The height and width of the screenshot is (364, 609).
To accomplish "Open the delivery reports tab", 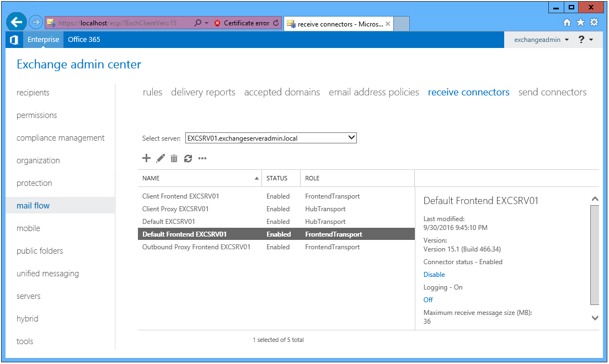I will [203, 92].
